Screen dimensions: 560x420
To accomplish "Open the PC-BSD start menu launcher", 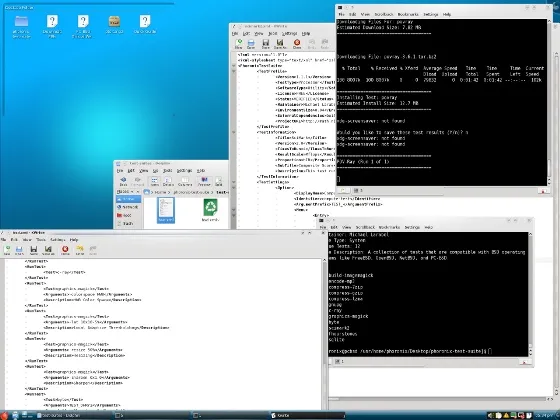I will [x=4, y=415].
